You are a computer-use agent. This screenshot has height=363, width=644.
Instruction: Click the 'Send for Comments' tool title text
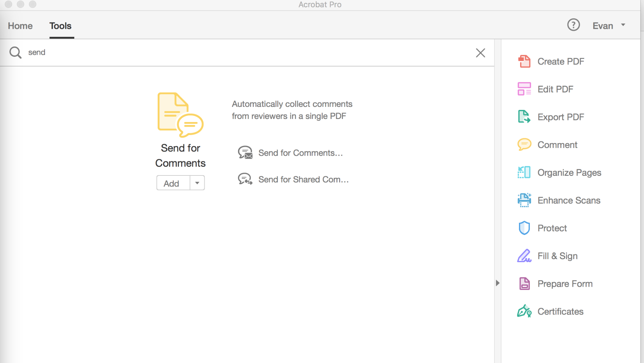(180, 156)
